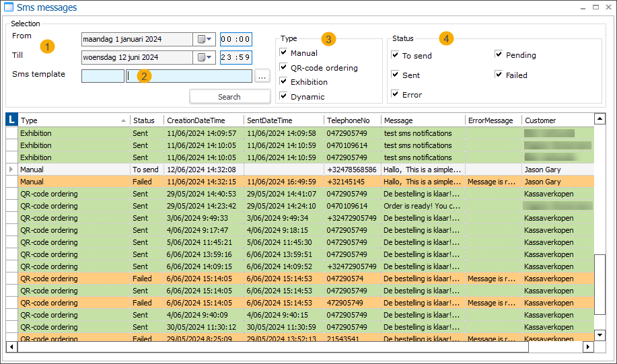617x364 pixels.
Task: Click the From time field showing 00:00
Action: (235, 39)
